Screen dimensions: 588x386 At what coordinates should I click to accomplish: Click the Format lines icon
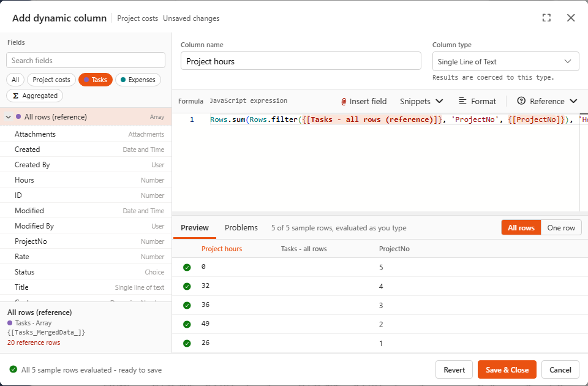point(463,101)
